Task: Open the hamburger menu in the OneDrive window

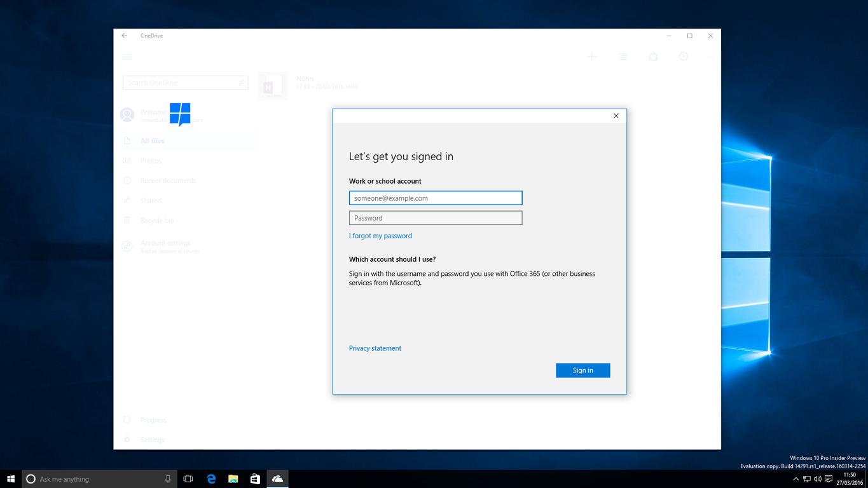Action: coord(127,57)
